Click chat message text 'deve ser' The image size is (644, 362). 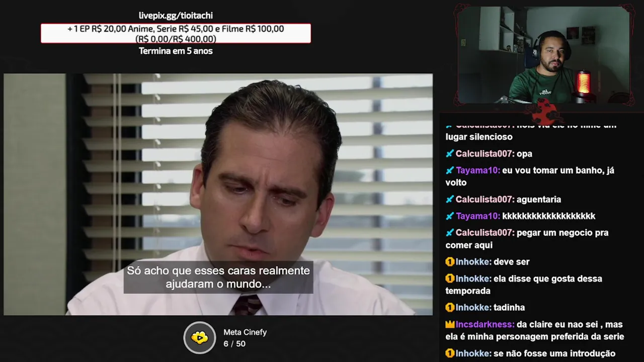512,262
